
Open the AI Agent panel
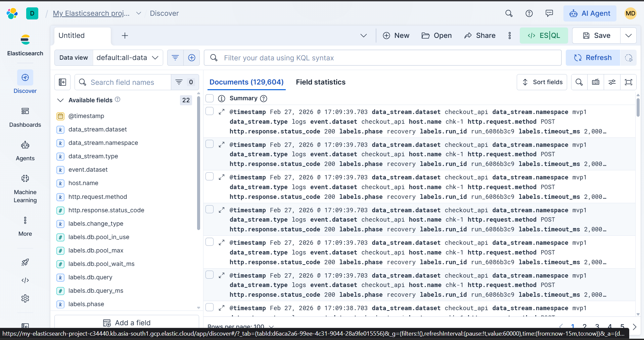pyautogui.click(x=590, y=13)
